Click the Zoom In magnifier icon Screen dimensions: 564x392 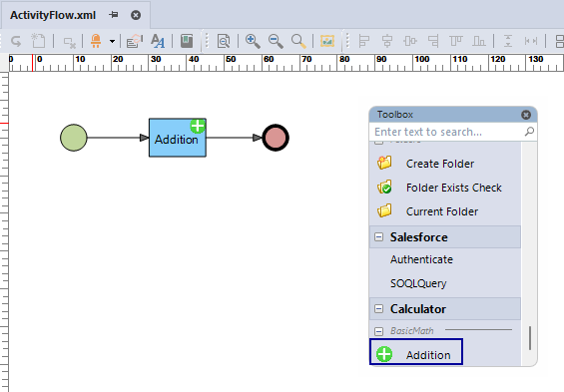coord(253,41)
